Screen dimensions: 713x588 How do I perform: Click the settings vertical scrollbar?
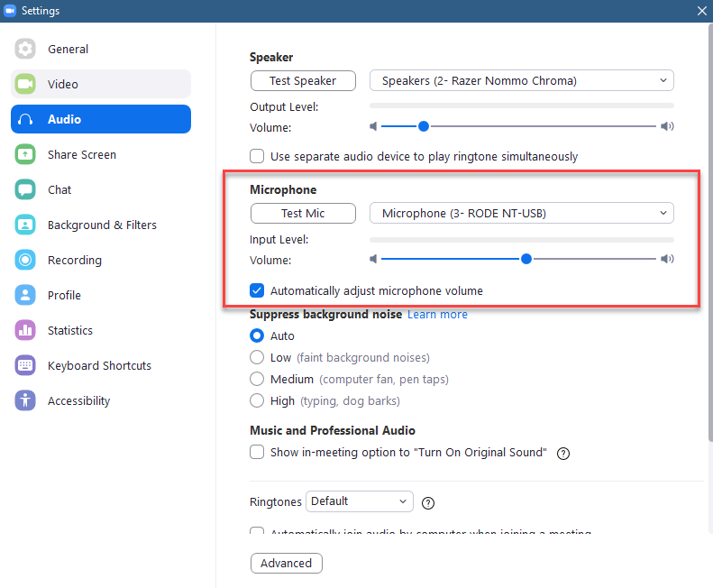coord(710,232)
